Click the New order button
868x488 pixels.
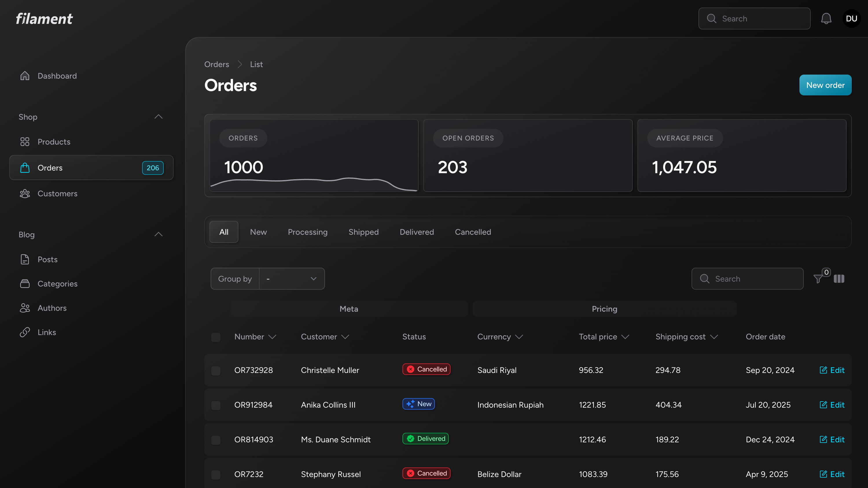click(825, 85)
